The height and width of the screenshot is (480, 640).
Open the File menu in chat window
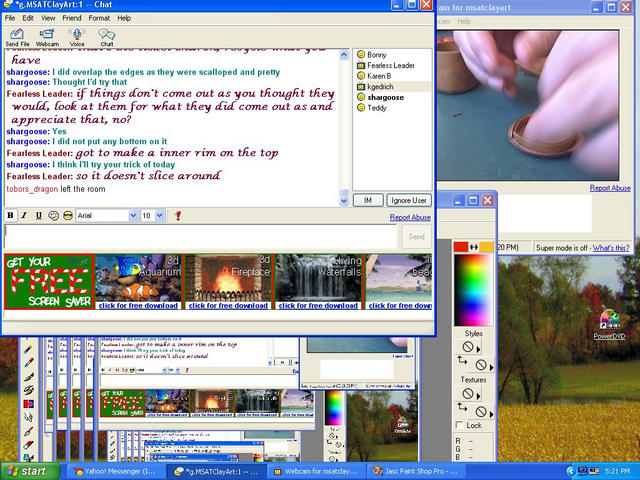tap(10, 18)
